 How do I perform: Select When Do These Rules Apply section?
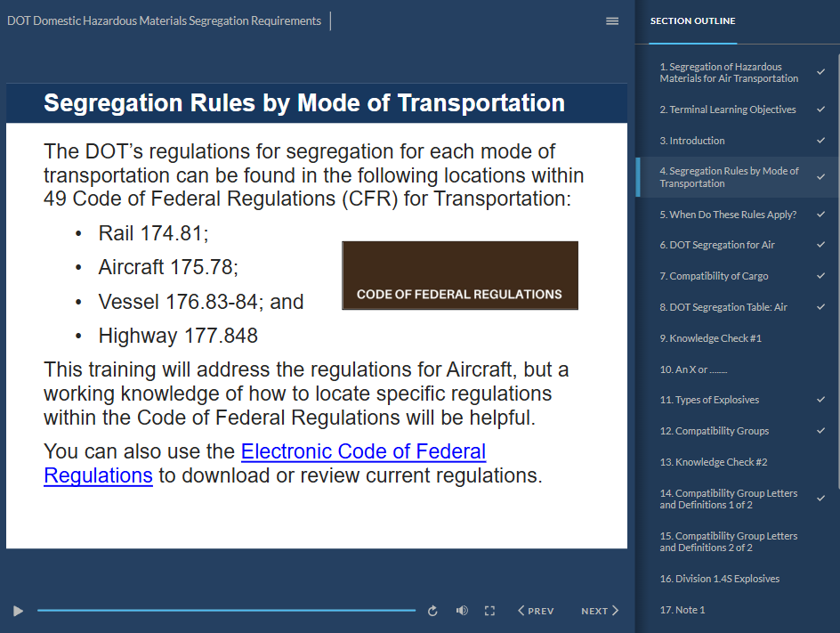pyautogui.click(x=727, y=215)
